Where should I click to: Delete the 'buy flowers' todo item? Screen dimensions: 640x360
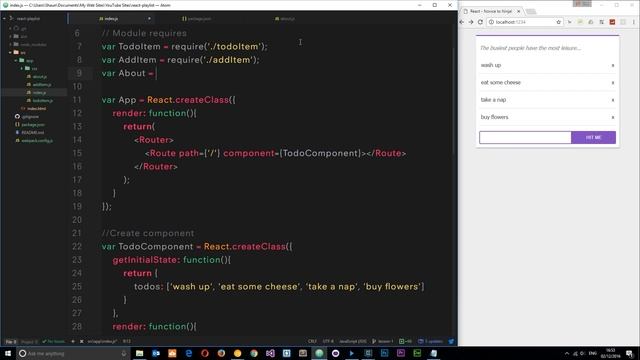613,118
